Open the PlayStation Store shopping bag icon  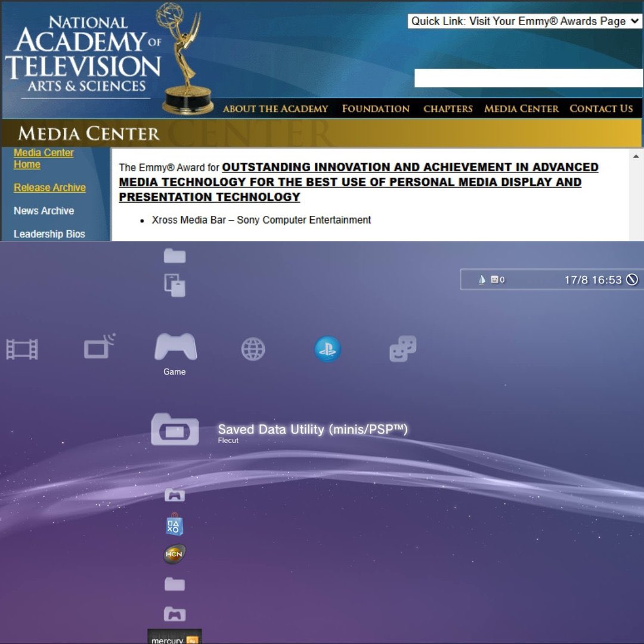174,525
